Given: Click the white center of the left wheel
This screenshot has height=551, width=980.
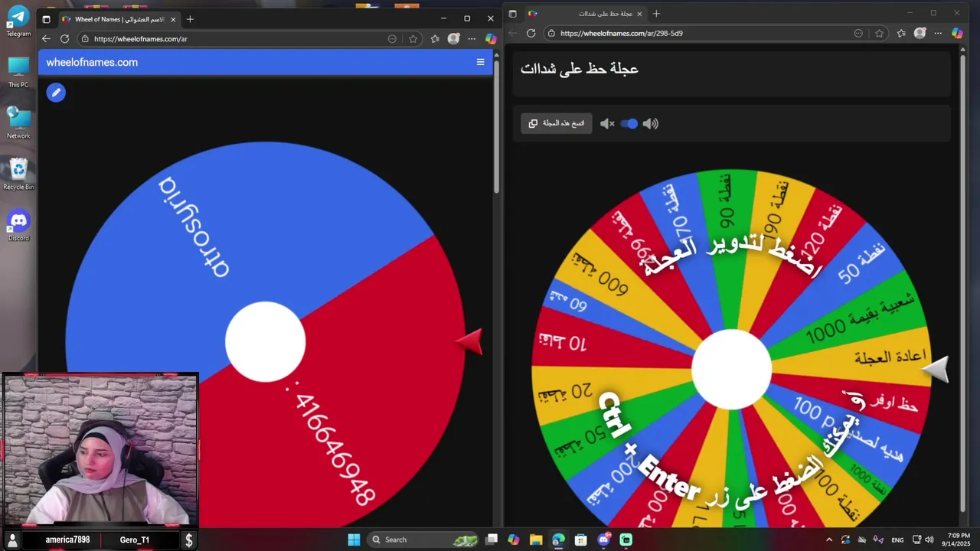Looking at the screenshot, I should pyautogui.click(x=266, y=341).
